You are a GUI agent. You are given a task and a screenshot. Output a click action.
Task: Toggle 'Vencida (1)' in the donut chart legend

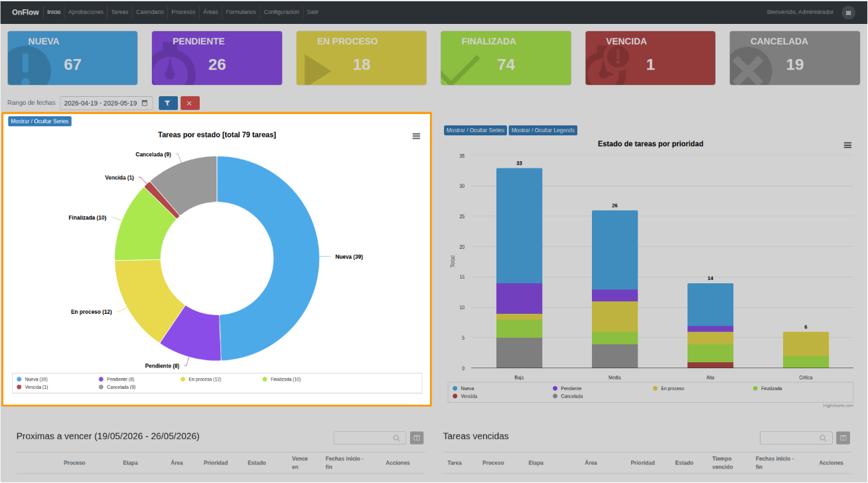coord(32,386)
